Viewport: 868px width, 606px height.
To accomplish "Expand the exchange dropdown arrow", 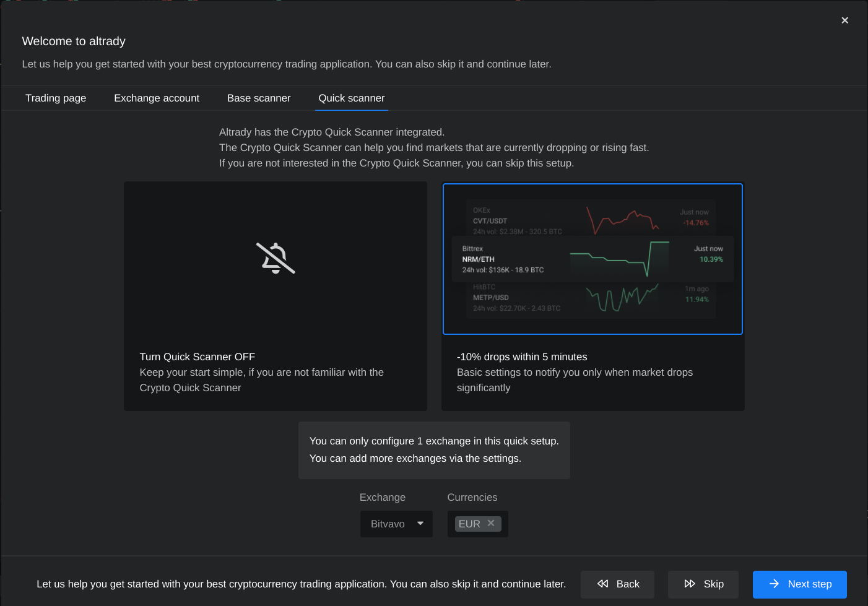I will [420, 524].
